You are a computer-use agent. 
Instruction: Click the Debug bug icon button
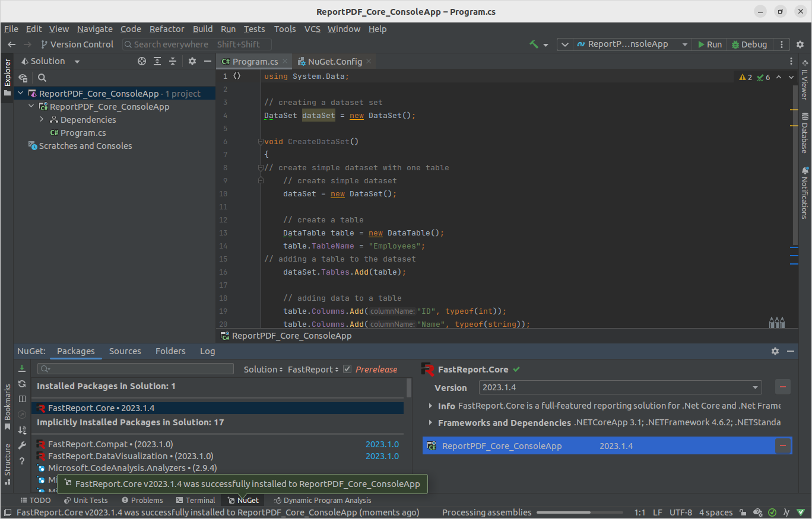[749, 44]
